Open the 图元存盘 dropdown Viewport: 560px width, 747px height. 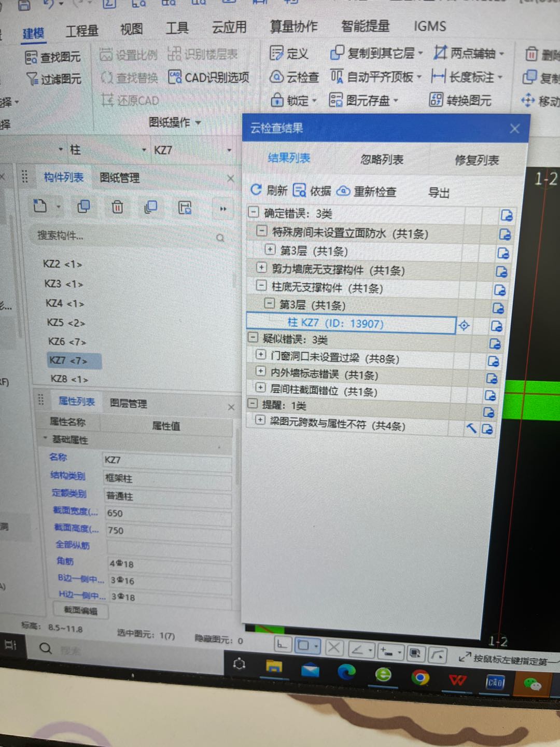tap(396, 100)
